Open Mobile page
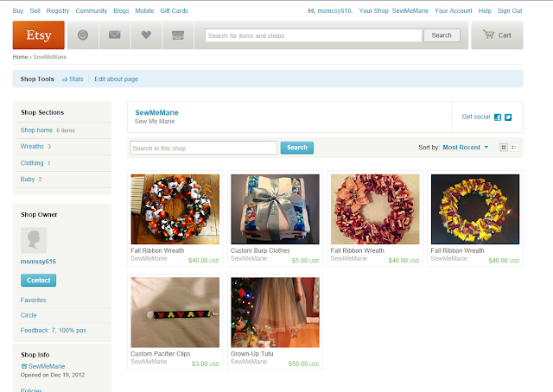Viewport: 553px width, 392px height. tap(144, 10)
